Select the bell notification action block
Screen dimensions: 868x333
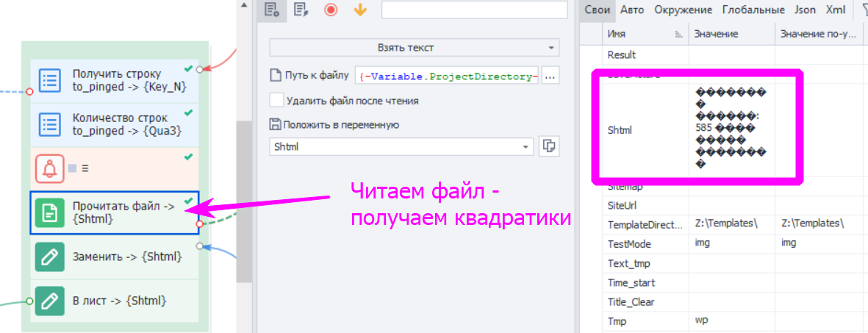click(115, 168)
